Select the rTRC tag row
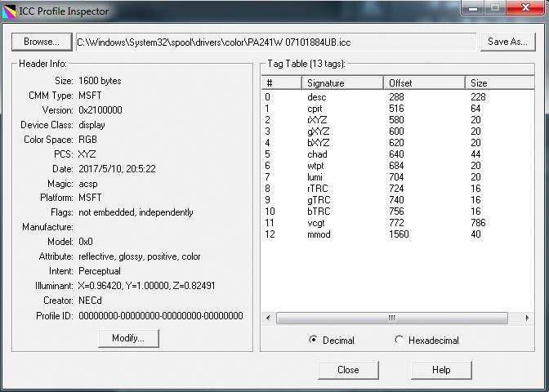The image size is (549, 392). pos(397,189)
